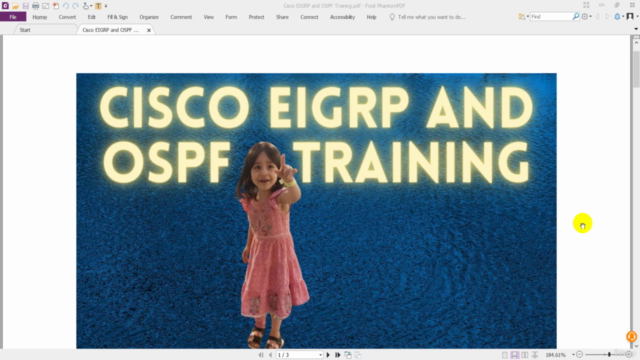
Task: Click the notification bell icon
Action: click(x=617, y=16)
